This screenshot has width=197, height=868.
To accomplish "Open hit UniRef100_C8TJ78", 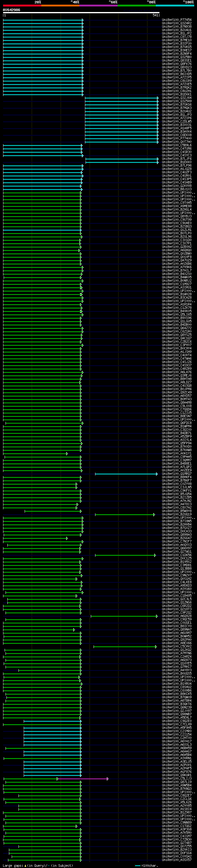I will pyautogui.click(x=176, y=37).
